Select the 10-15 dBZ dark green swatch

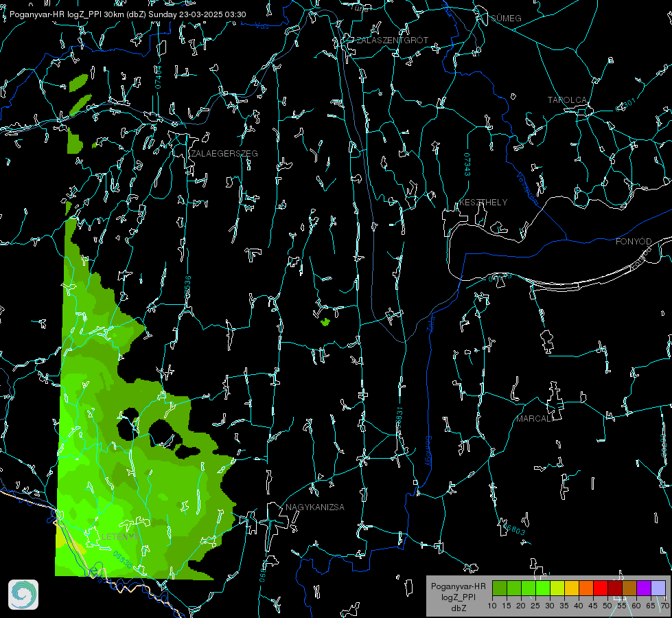pyautogui.click(x=500, y=588)
